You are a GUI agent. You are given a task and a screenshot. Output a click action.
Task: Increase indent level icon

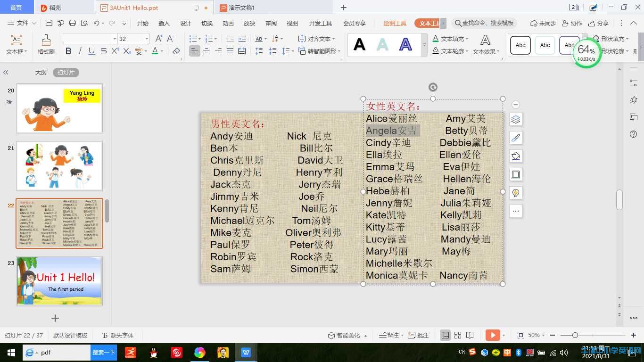(x=242, y=39)
